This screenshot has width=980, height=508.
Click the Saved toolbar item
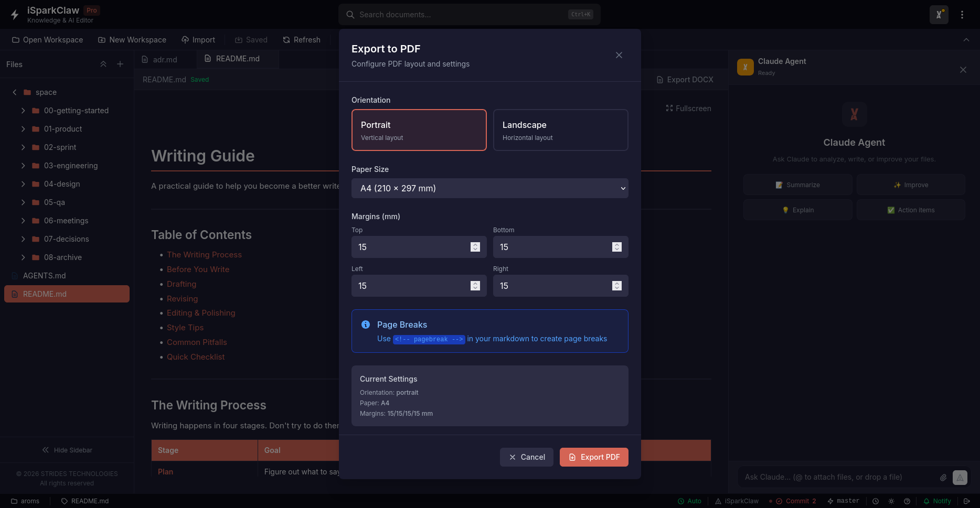tap(251, 40)
